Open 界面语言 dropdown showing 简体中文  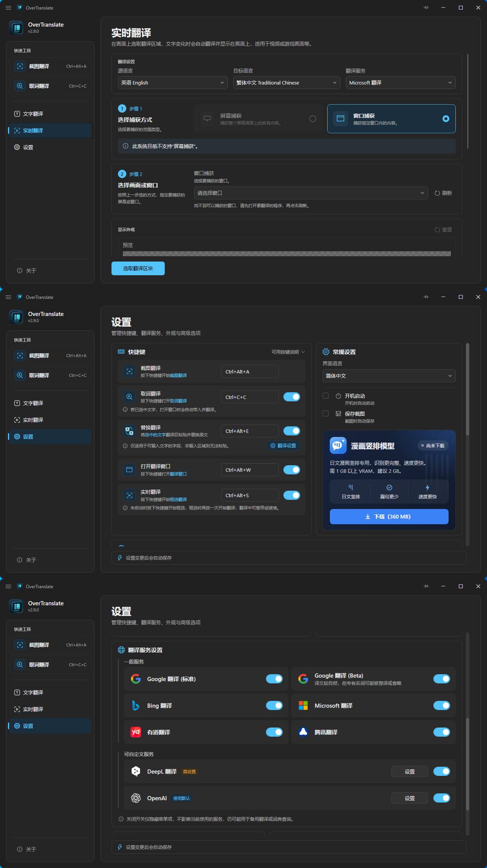point(389,376)
